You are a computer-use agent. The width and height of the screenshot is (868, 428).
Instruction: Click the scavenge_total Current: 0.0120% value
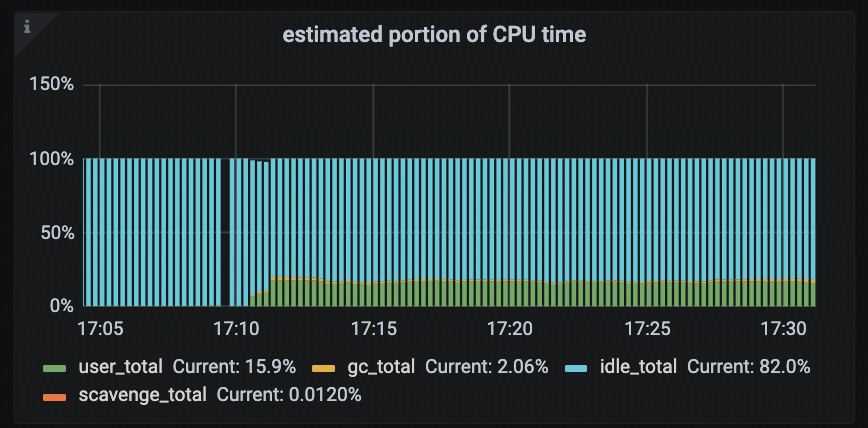click(289, 395)
